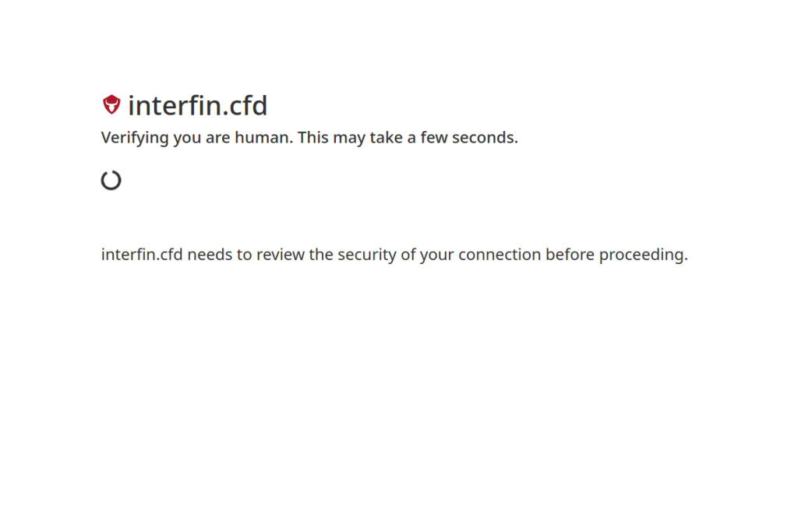Click the red shield logo icon
The height and width of the screenshot is (532, 798).
coord(111,105)
